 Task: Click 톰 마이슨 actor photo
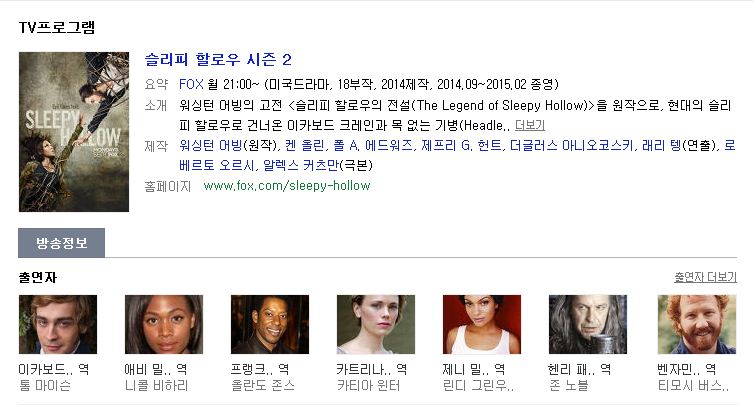(58, 324)
